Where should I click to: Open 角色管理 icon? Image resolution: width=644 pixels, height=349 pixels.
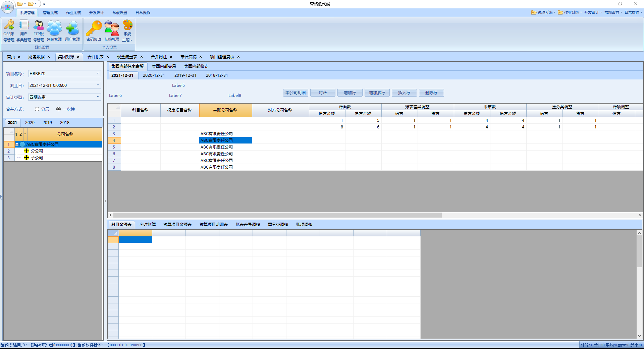(54, 31)
